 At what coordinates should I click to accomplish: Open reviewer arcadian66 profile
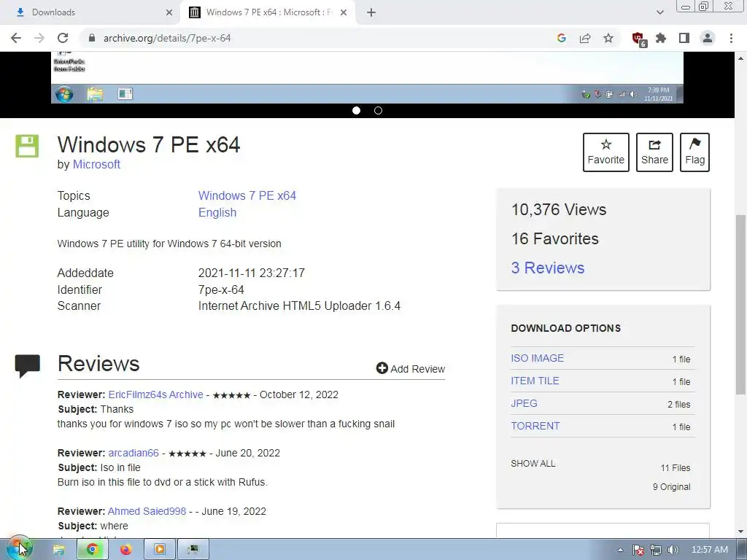click(133, 453)
